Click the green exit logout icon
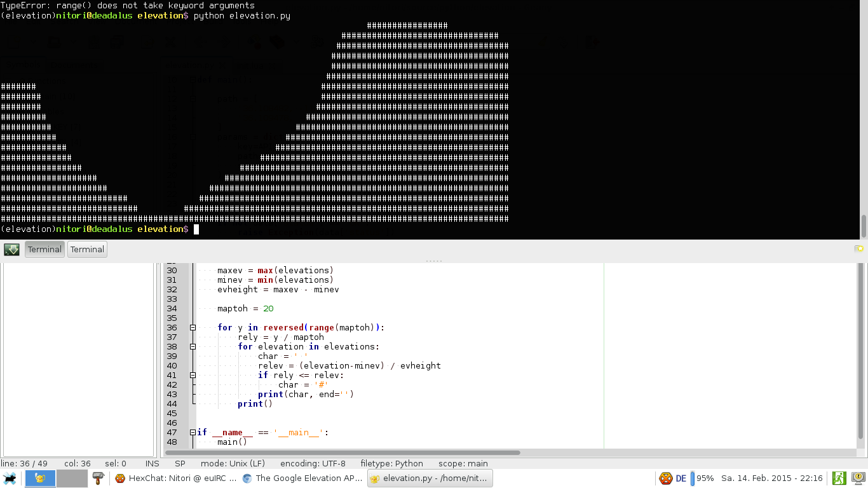 (839, 478)
